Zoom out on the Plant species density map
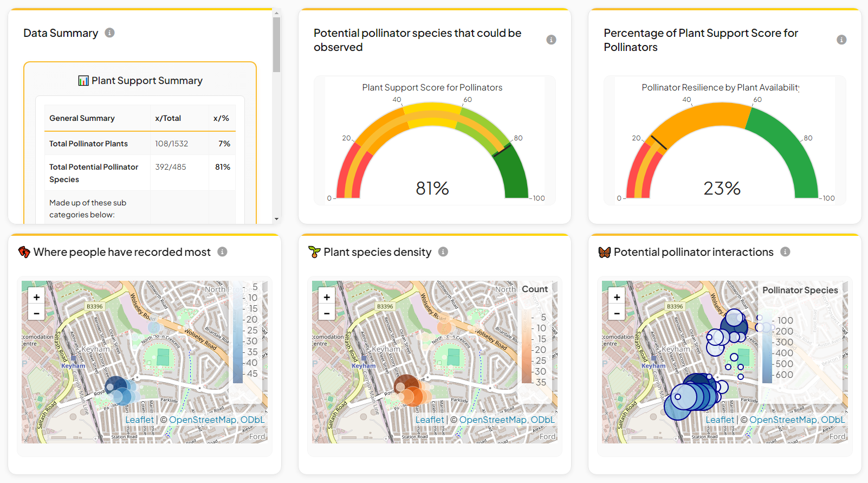Viewport: 868px width, 483px height. (327, 313)
